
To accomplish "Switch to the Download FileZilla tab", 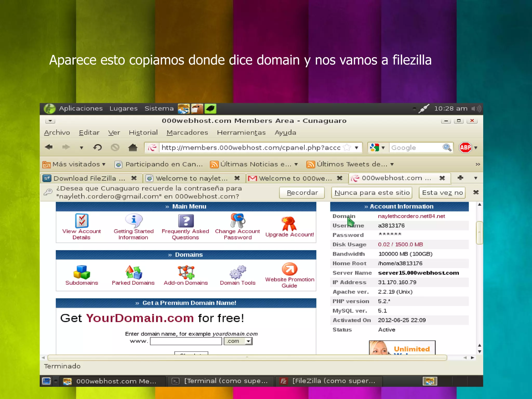I will tap(89, 178).
